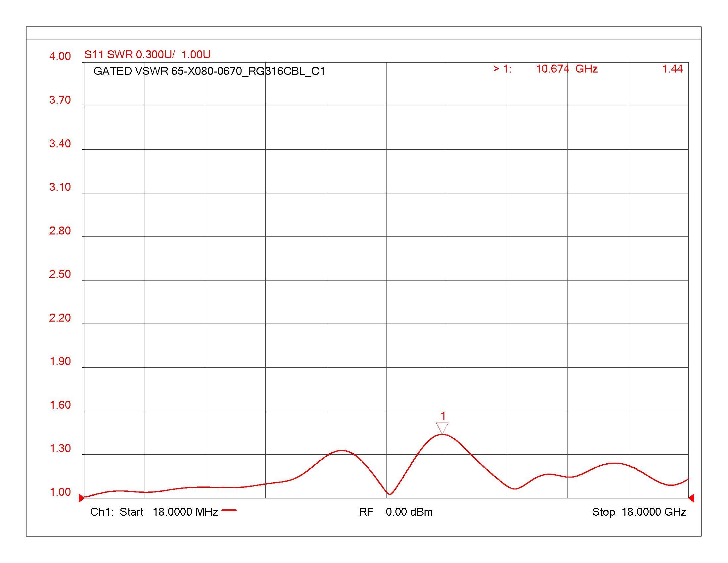Click the Stop 18.0000 GHz frequency label
Image resolution: width=728 pixels, height=563 pixels.
coord(639,512)
